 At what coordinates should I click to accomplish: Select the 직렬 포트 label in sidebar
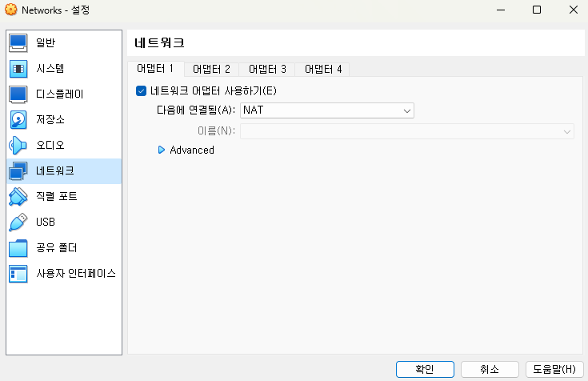(x=57, y=196)
